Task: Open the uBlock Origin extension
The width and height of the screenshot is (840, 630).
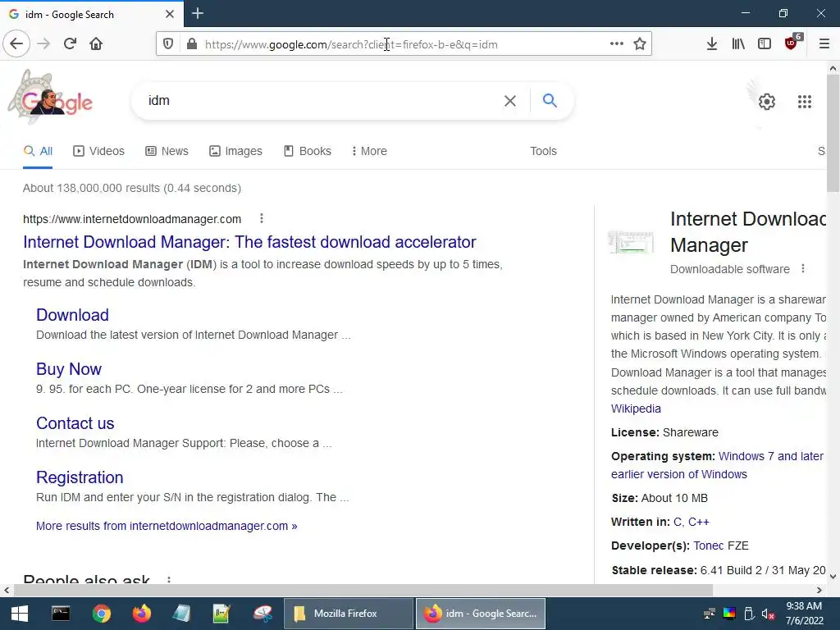Action: pos(792,43)
